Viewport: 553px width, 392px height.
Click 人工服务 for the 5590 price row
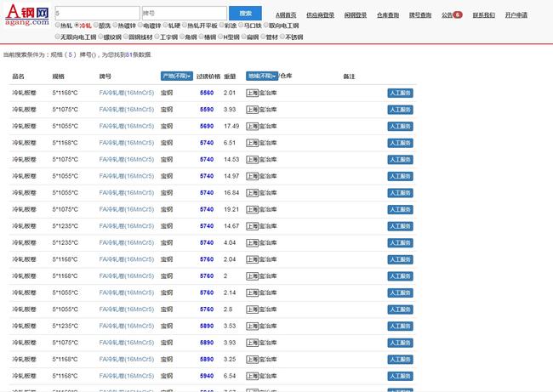pos(401,110)
